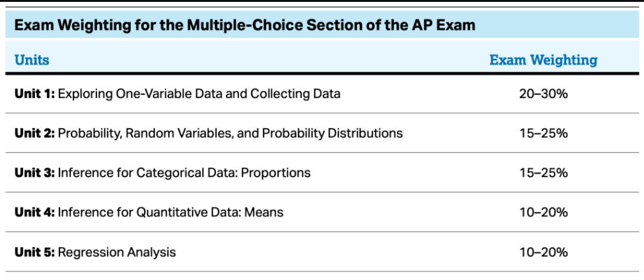Select the Unit 4 10–20% weighting value
The width and height of the screenshot is (644, 280).
pos(543,212)
